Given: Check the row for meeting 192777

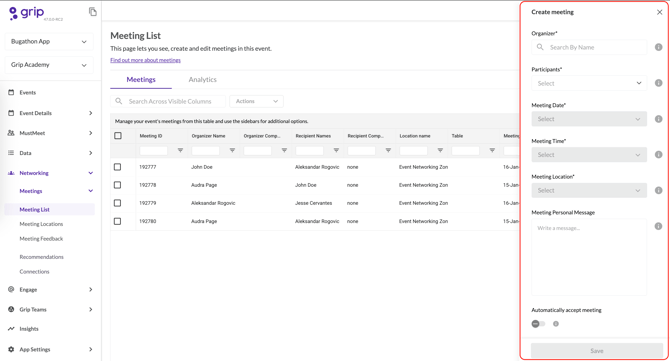Looking at the screenshot, I should 118,167.
